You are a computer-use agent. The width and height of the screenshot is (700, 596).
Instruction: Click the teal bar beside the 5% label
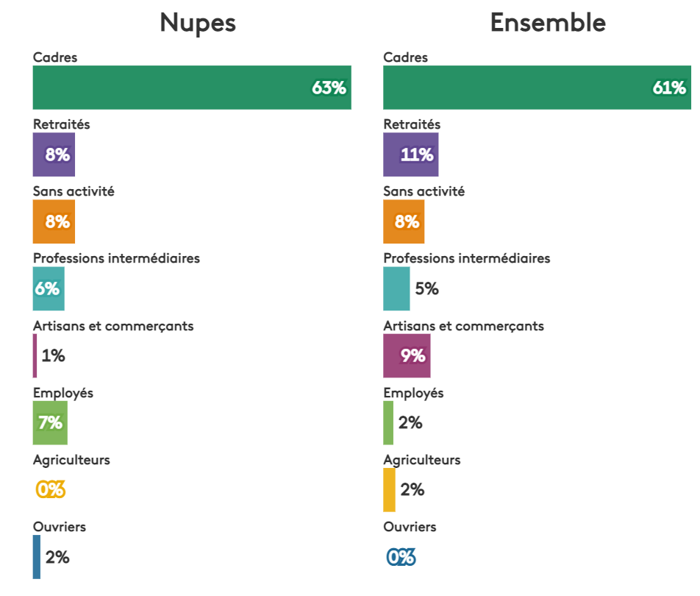[x=396, y=288]
